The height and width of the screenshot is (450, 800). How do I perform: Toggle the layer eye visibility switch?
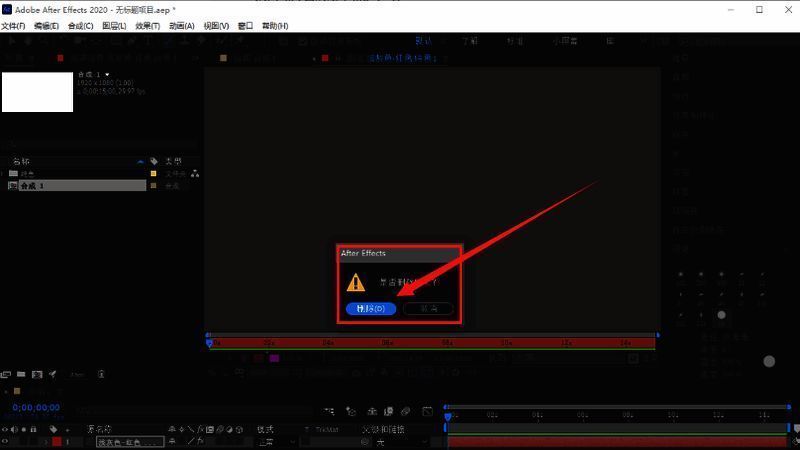coord(6,441)
